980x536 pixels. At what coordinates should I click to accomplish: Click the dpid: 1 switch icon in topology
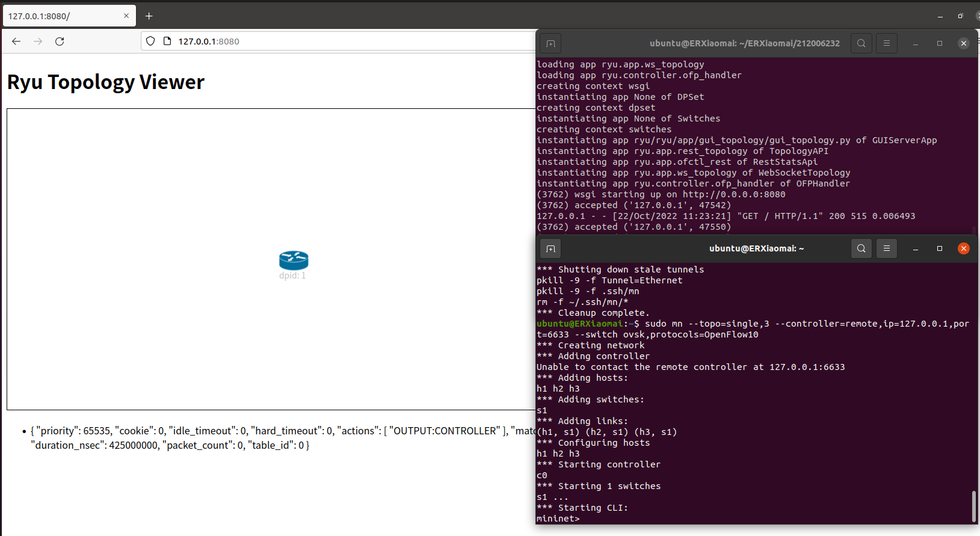(294, 260)
